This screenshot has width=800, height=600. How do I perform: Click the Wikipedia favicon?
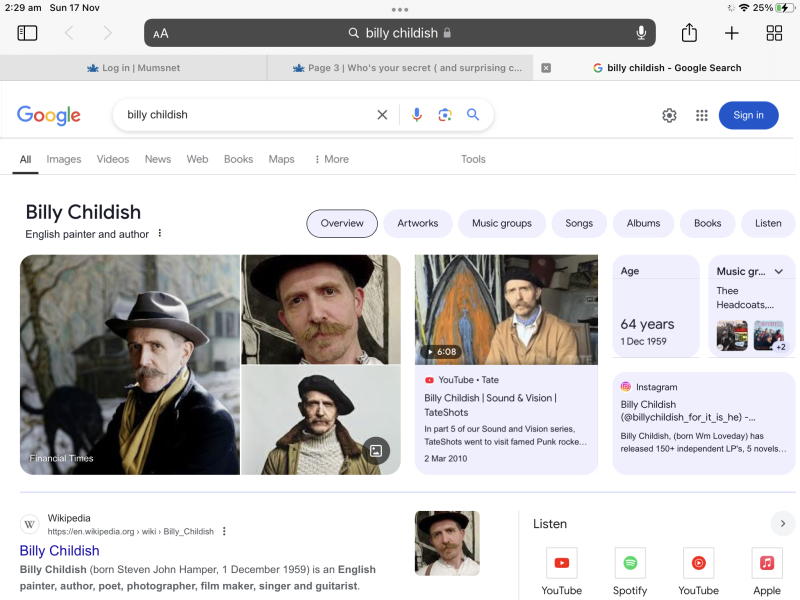point(30,524)
